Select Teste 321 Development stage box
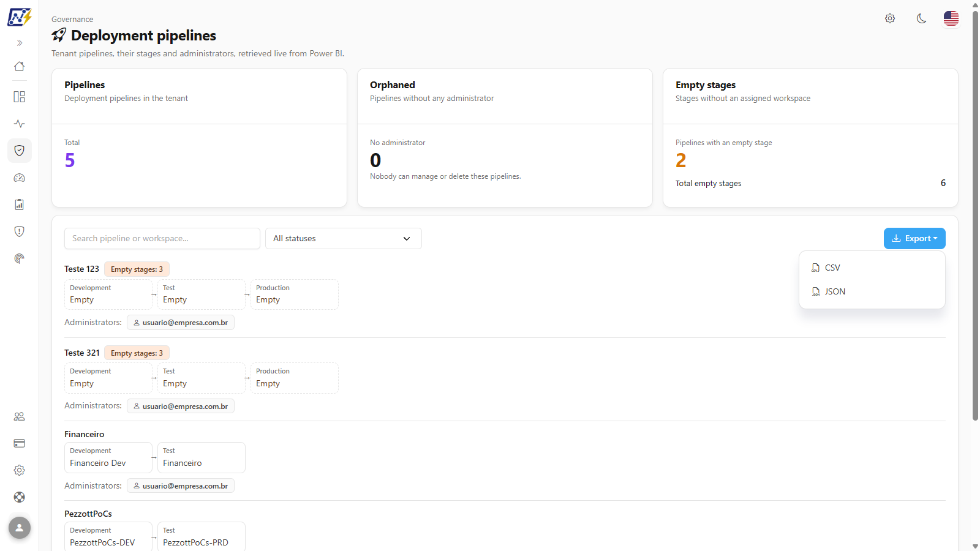Screen dimensions: 980x551 click(108, 378)
